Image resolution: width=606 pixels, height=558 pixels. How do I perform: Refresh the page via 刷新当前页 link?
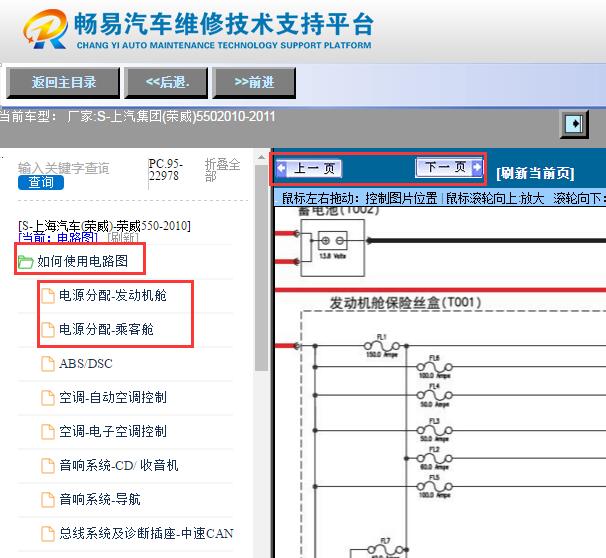click(535, 173)
